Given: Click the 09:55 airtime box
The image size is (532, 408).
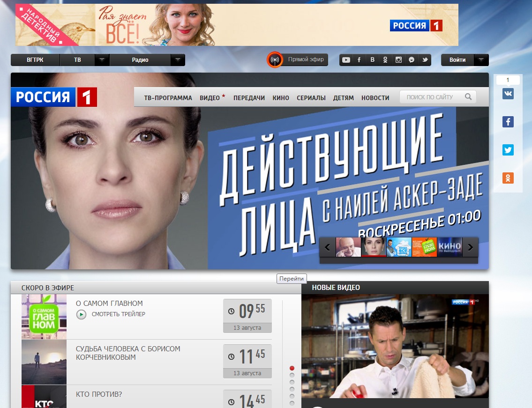Looking at the screenshot, I should [247, 316].
